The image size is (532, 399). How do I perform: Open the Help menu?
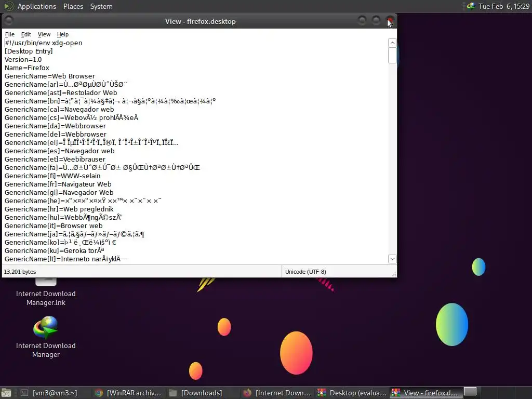62,34
